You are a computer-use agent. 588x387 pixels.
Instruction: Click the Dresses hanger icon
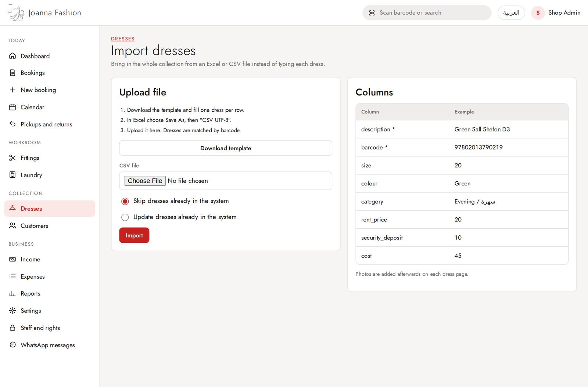12,208
